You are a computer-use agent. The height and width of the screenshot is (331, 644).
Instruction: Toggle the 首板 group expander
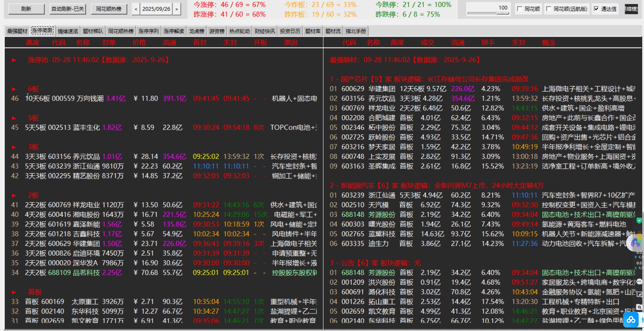click(14, 292)
